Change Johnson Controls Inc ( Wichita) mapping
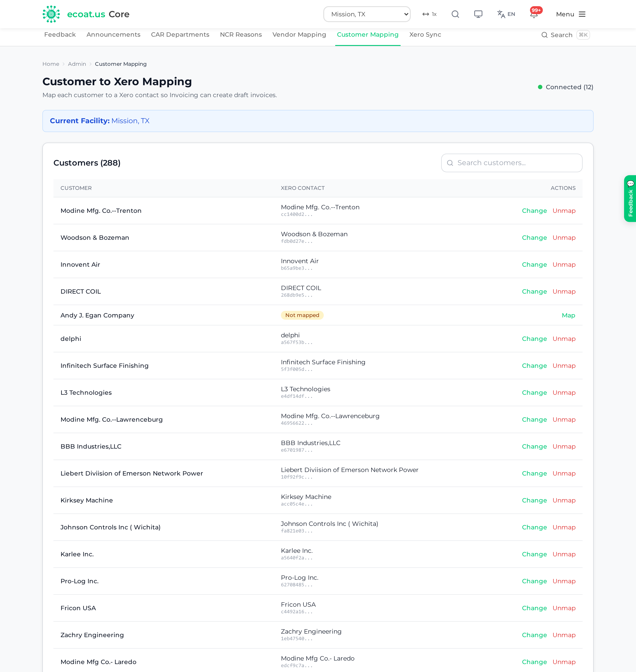636x672 pixels. point(534,528)
